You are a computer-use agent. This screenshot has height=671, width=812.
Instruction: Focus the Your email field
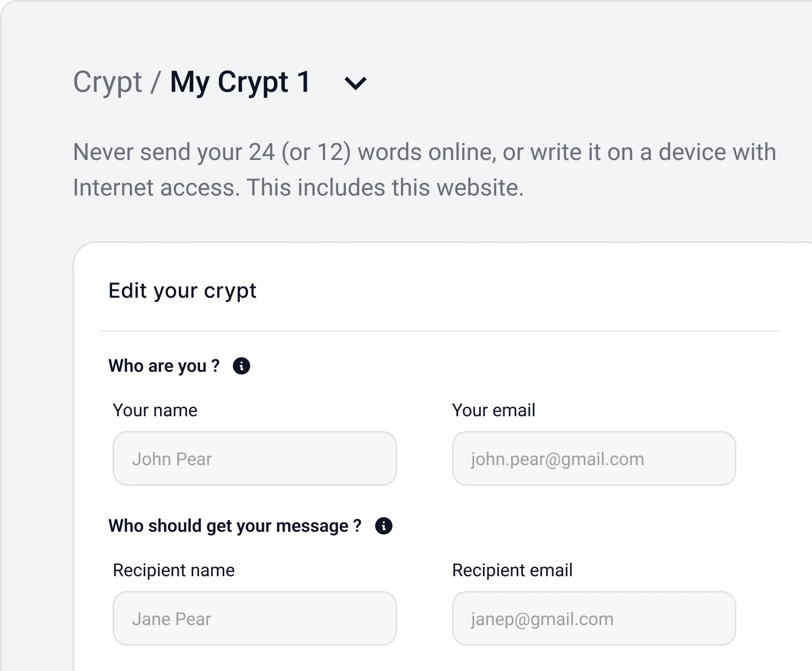click(x=593, y=459)
